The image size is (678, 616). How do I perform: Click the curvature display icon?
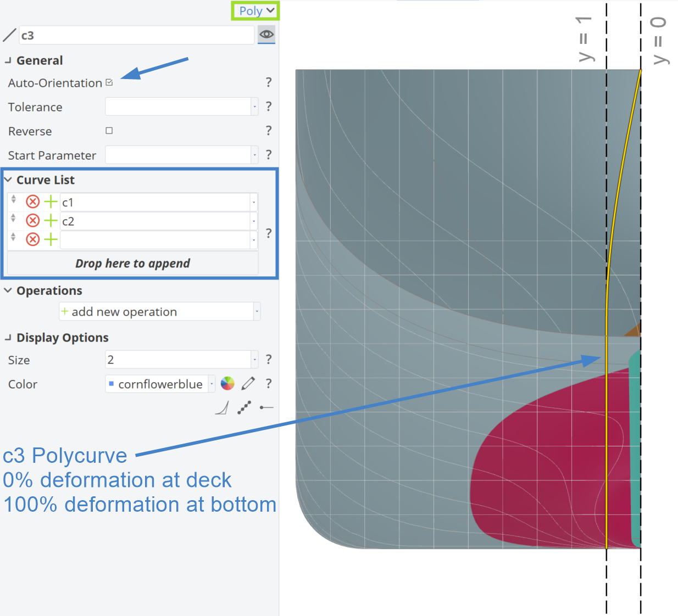[222, 407]
